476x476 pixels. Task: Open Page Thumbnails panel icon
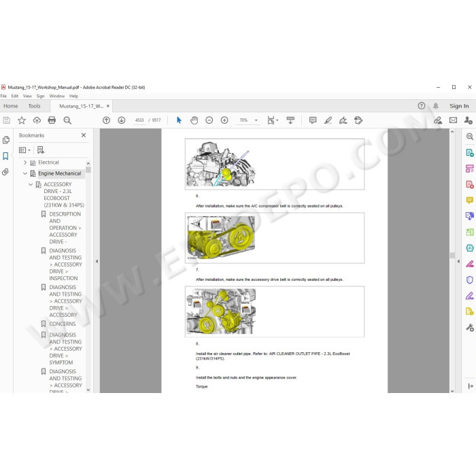coord(5,140)
